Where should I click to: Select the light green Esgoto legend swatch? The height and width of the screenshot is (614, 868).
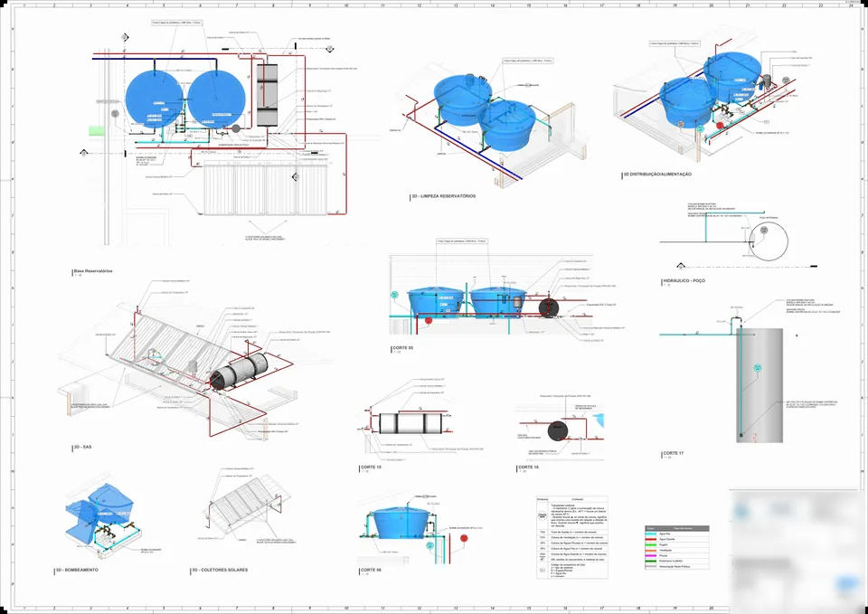[x=651, y=544]
